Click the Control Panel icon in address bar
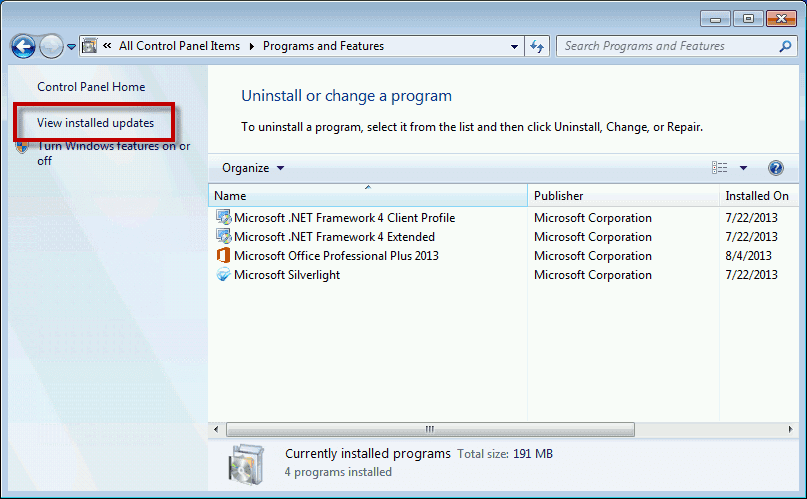807x499 pixels. 90,46
